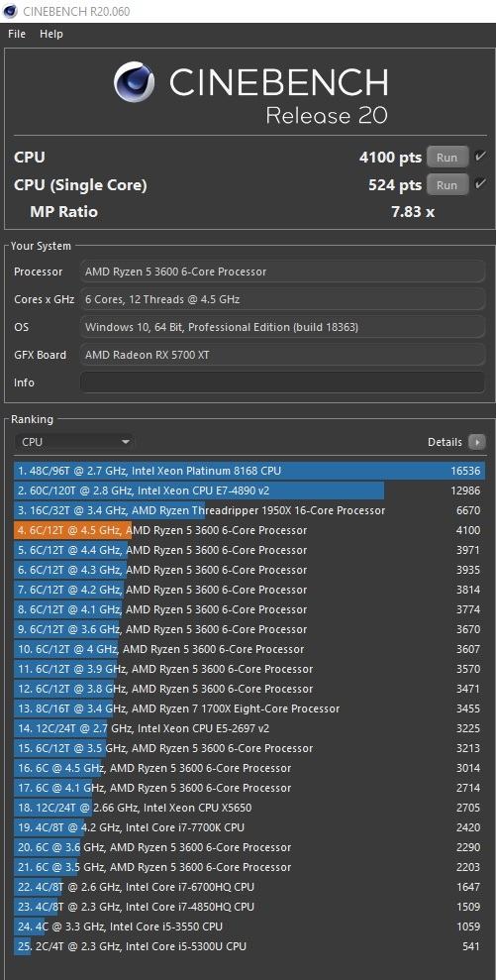The height and width of the screenshot is (980, 496).
Task: Select ranking row 6C/12T @ 4.4 GHz
Action: point(249,550)
